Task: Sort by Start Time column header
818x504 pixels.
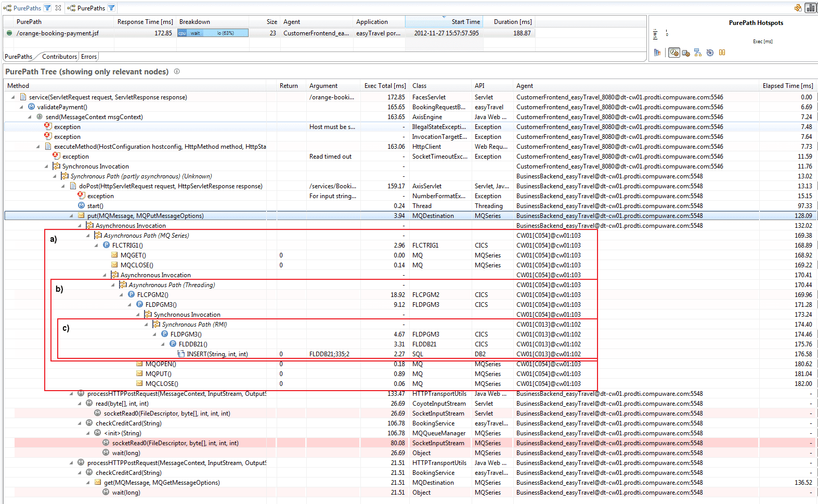Action: [x=445, y=22]
